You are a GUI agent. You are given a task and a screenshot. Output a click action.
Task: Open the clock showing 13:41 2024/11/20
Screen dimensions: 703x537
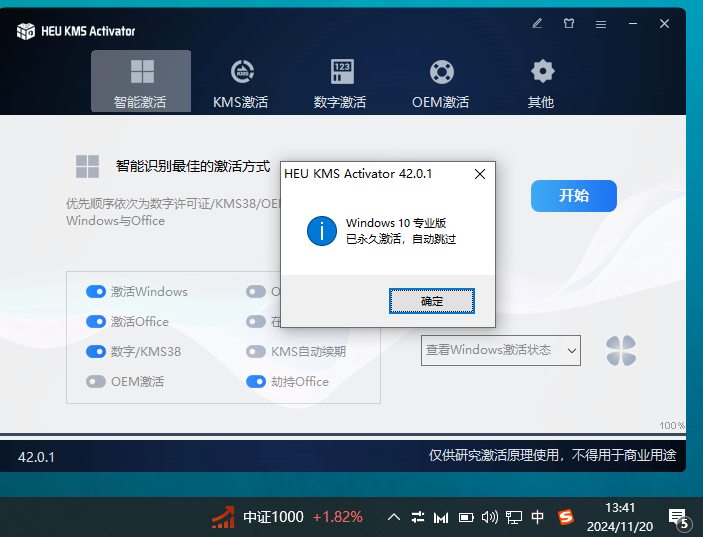(x=620, y=517)
